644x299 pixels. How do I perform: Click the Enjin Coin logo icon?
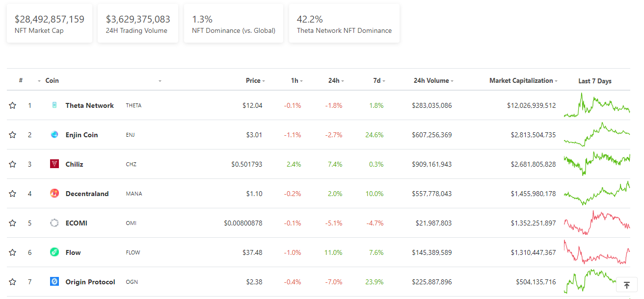click(x=54, y=134)
